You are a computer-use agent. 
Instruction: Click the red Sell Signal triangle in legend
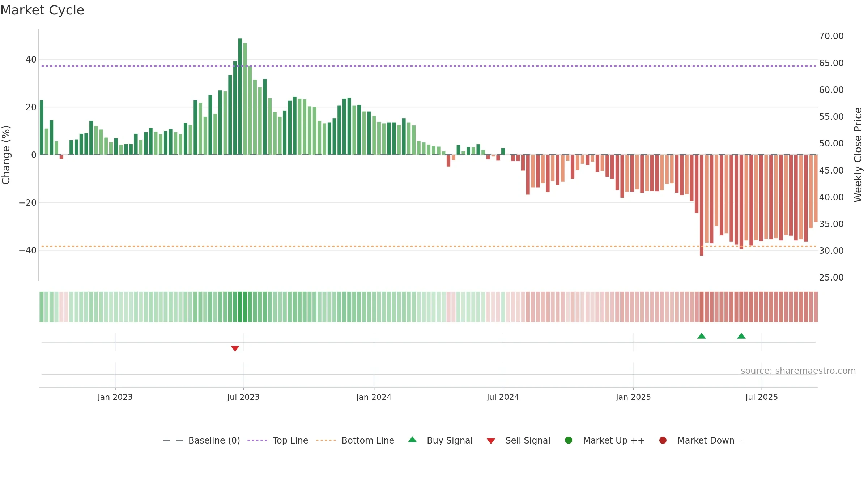click(x=491, y=441)
